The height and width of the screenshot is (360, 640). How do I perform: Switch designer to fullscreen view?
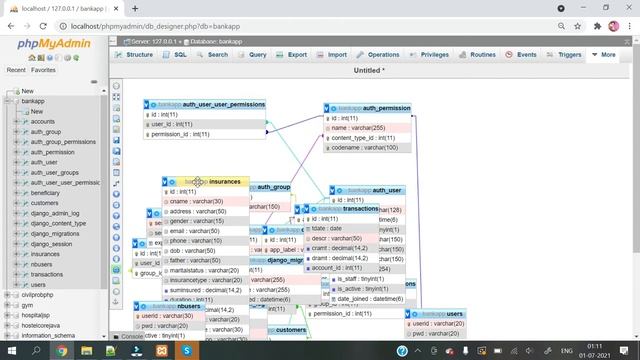(x=116, y=97)
